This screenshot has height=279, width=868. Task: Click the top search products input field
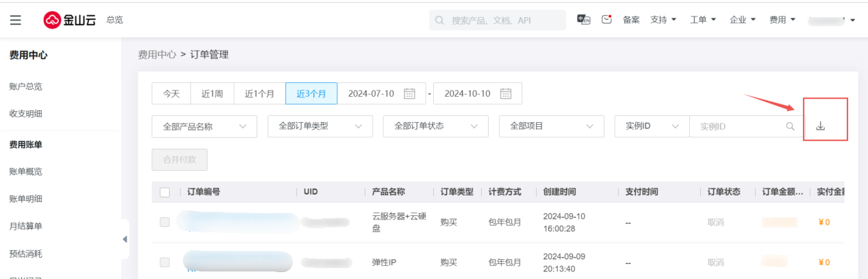point(503,21)
